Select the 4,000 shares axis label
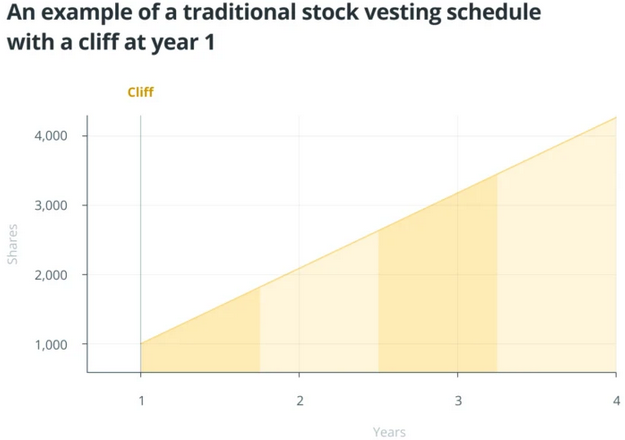625x440 pixels. click(x=49, y=135)
